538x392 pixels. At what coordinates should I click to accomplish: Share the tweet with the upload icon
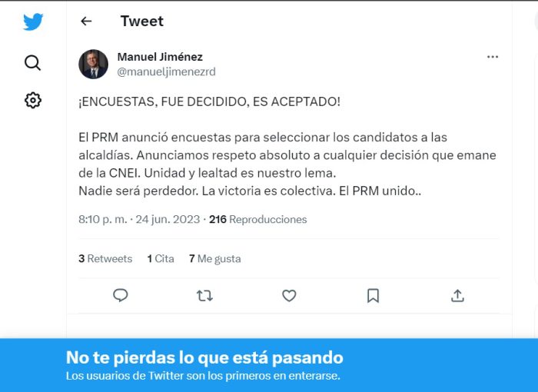pos(457,296)
